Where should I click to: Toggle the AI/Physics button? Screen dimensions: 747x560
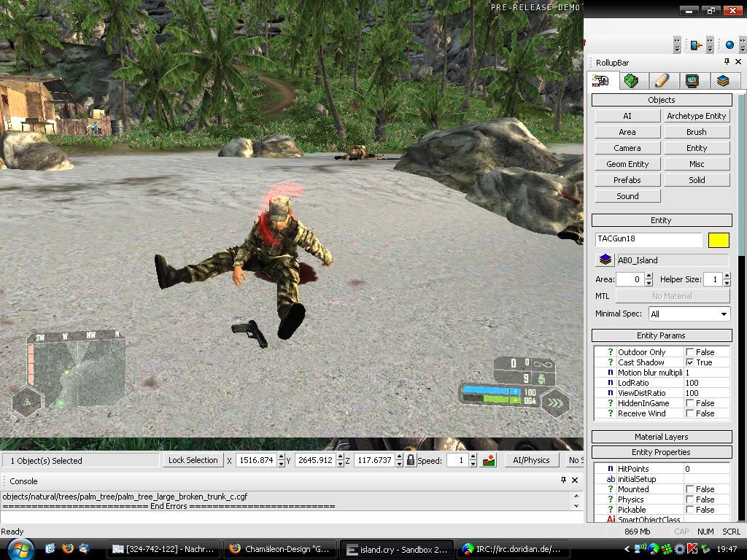pyautogui.click(x=531, y=460)
